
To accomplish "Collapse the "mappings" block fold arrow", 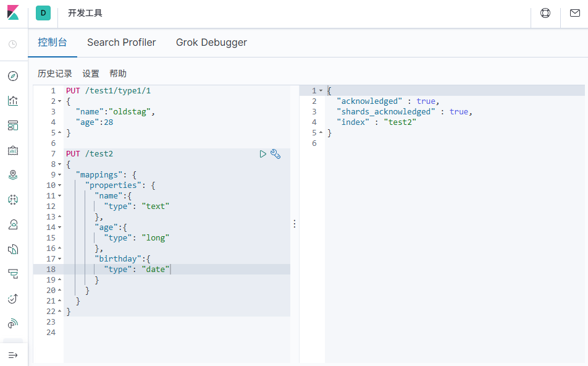I will tap(59, 175).
